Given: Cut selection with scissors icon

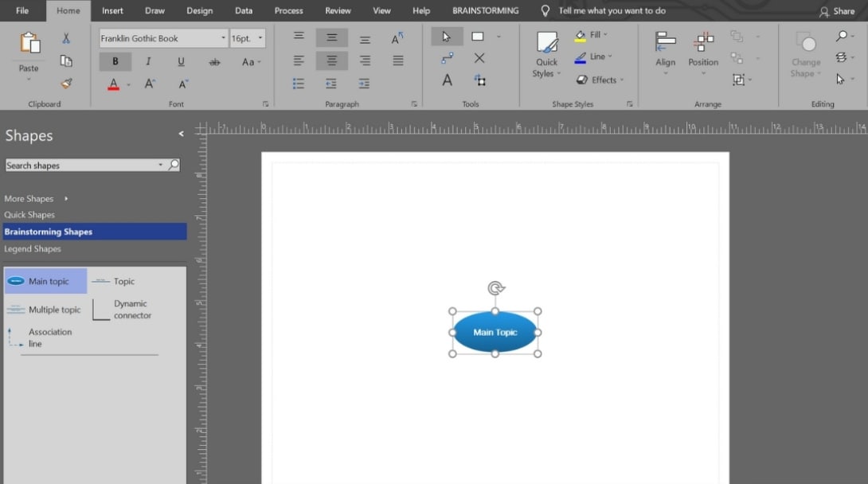Looking at the screenshot, I should pos(66,38).
